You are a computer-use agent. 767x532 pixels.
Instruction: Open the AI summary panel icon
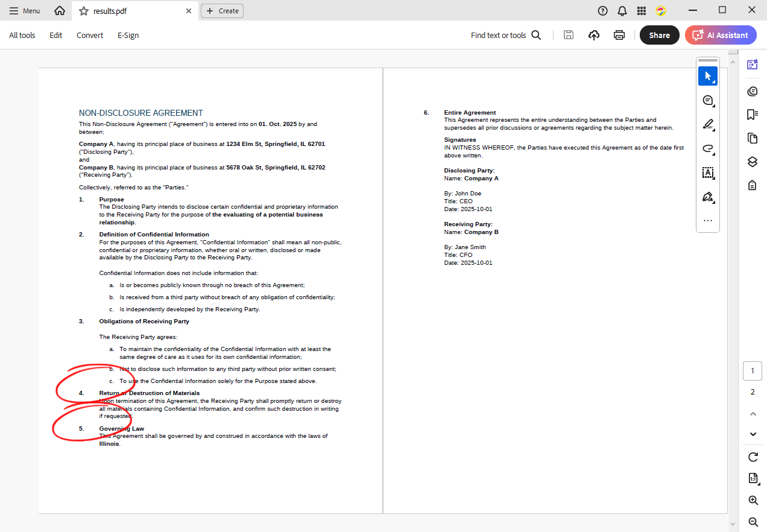pyautogui.click(x=752, y=65)
